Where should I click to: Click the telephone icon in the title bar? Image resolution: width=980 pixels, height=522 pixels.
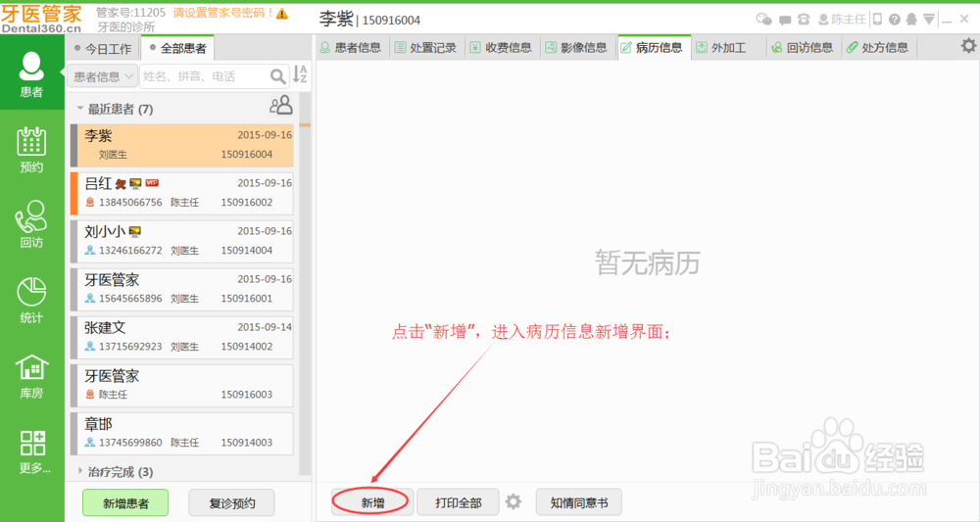click(804, 20)
